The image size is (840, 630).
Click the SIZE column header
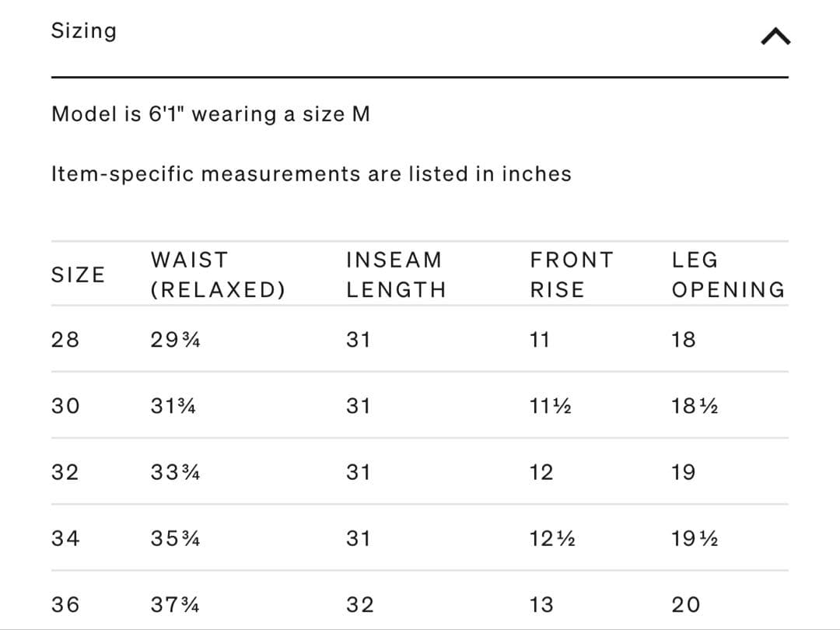tap(78, 275)
